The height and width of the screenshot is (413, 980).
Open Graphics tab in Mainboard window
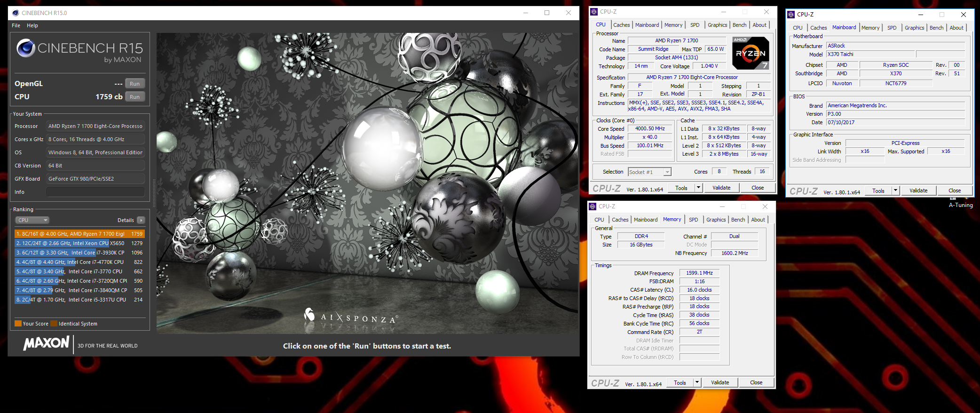pos(915,28)
